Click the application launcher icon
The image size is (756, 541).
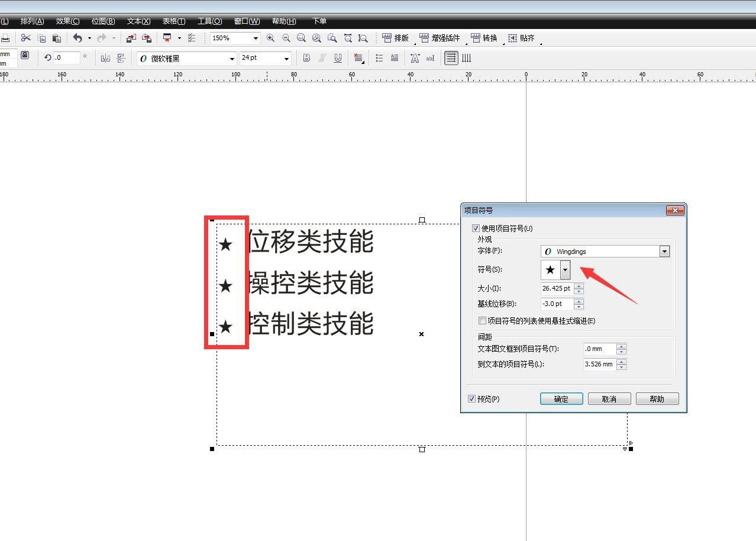(167, 38)
